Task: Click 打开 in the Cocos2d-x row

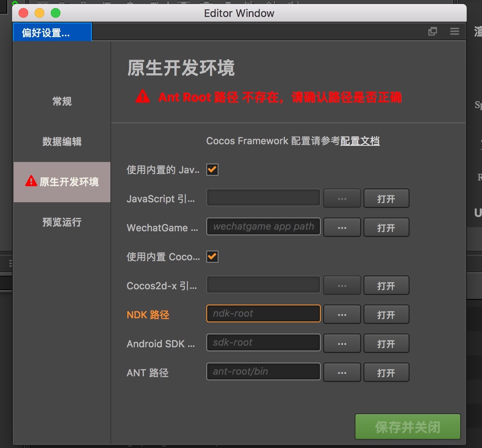Action: (386, 286)
